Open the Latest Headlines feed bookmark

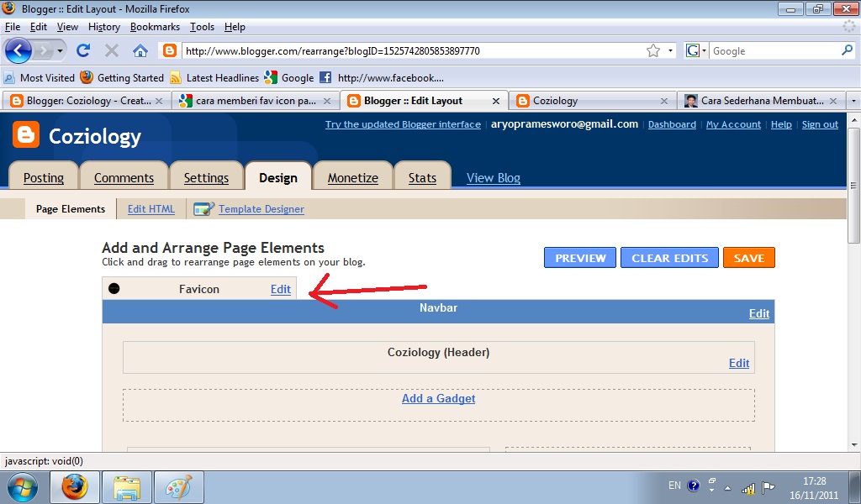214,78
